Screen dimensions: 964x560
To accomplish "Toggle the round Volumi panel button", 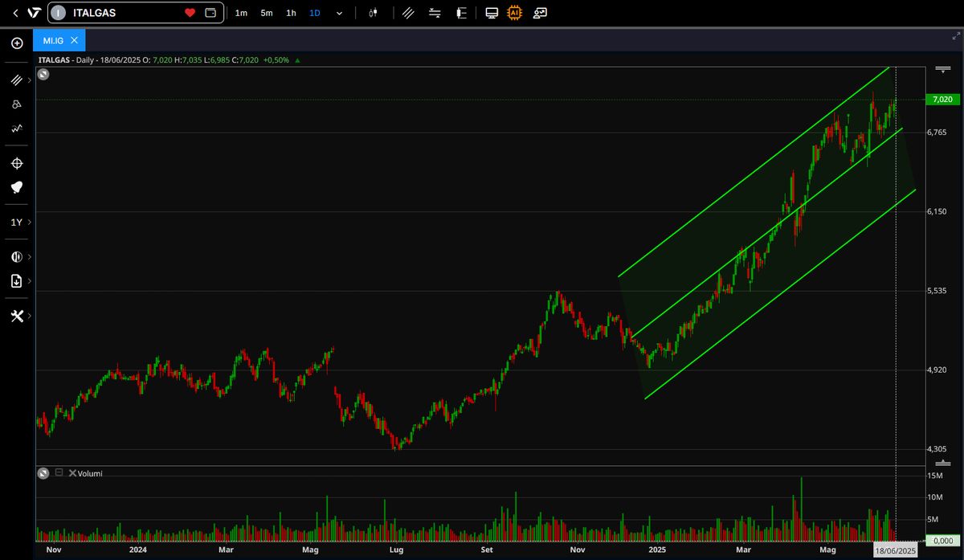I will click(43, 473).
